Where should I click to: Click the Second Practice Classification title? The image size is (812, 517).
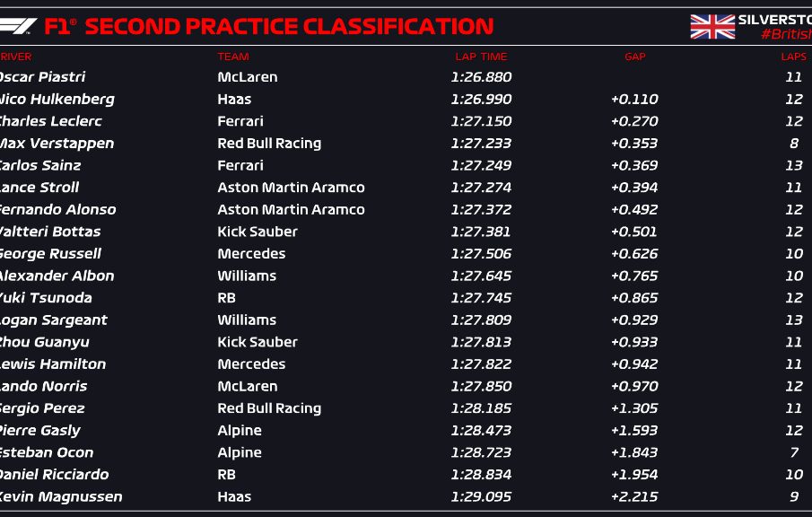289,26
